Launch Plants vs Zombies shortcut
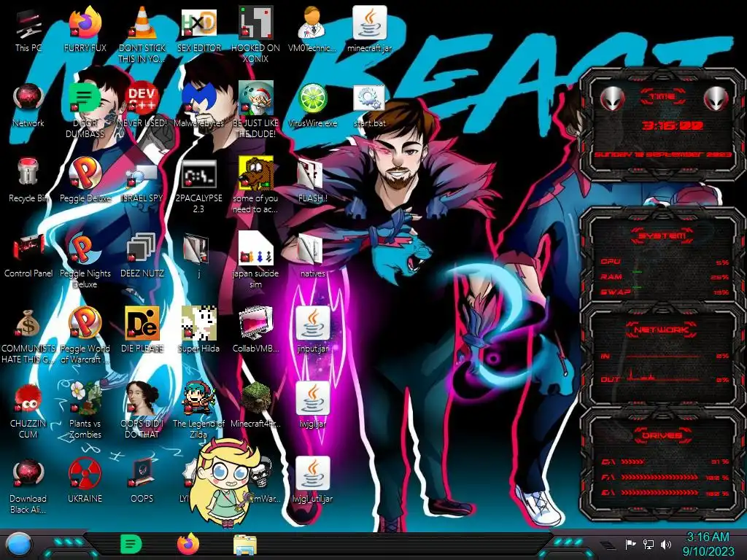Image resolution: width=747 pixels, height=560 pixels. (x=85, y=411)
